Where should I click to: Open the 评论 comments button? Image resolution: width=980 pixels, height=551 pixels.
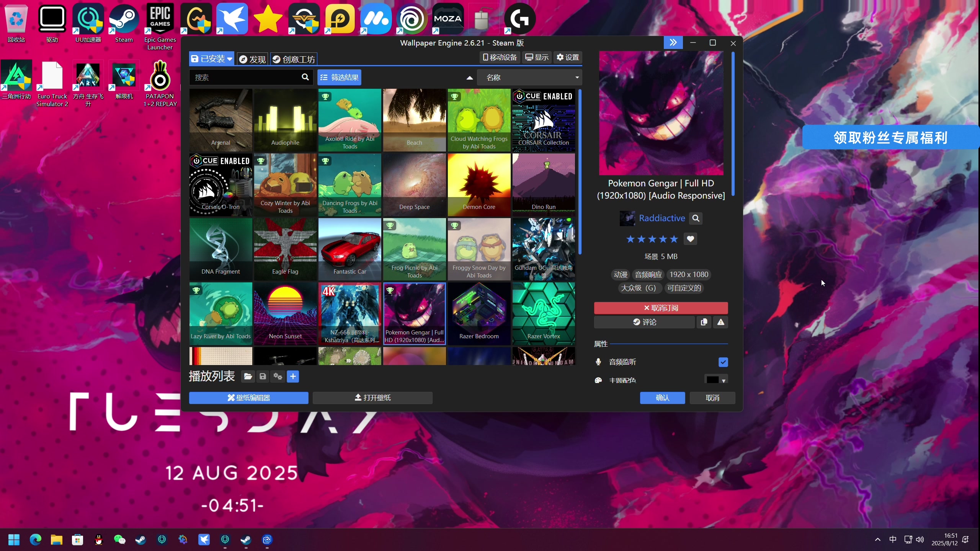click(x=644, y=322)
